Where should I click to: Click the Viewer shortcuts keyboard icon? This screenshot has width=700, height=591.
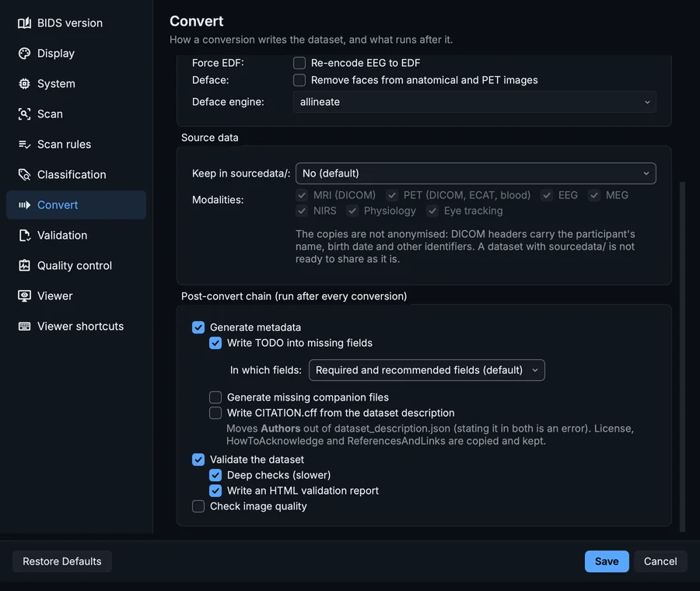(25, 327)
